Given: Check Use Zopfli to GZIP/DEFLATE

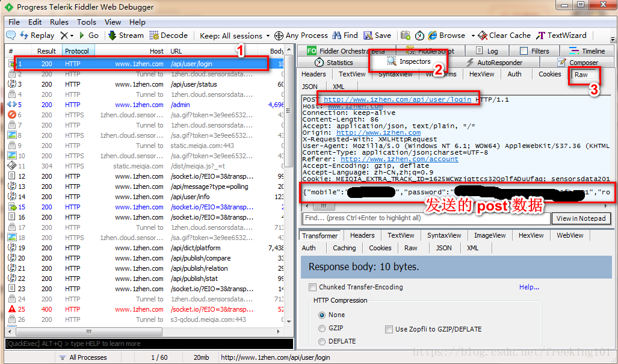Looking at the screenshot, I should tap(389, 329).
